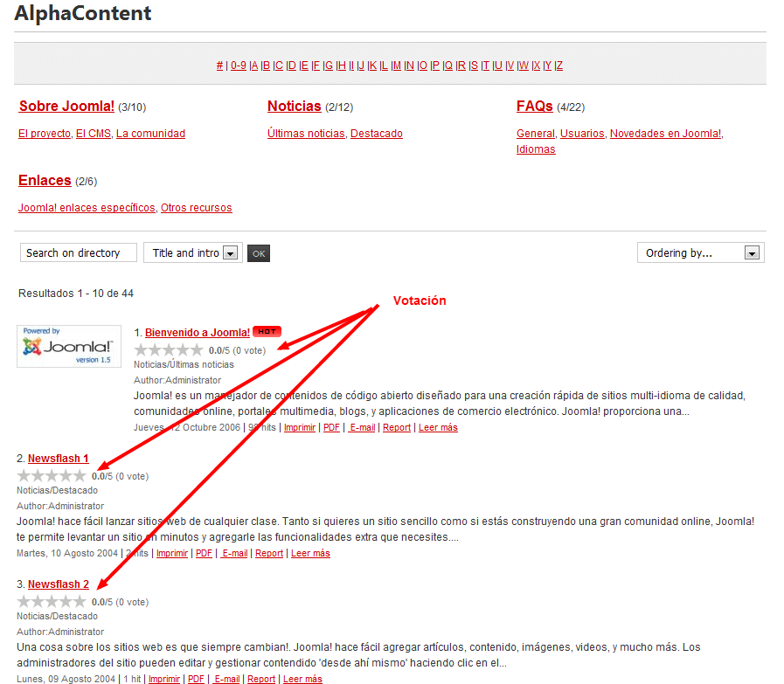Filter entries by letter B
The height and width of the screenshot is (684, 784).
(266, 66)
